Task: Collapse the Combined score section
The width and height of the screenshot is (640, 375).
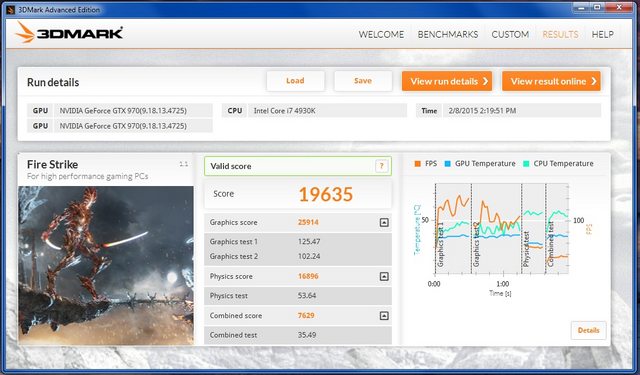Action: (x=384, y=315)
